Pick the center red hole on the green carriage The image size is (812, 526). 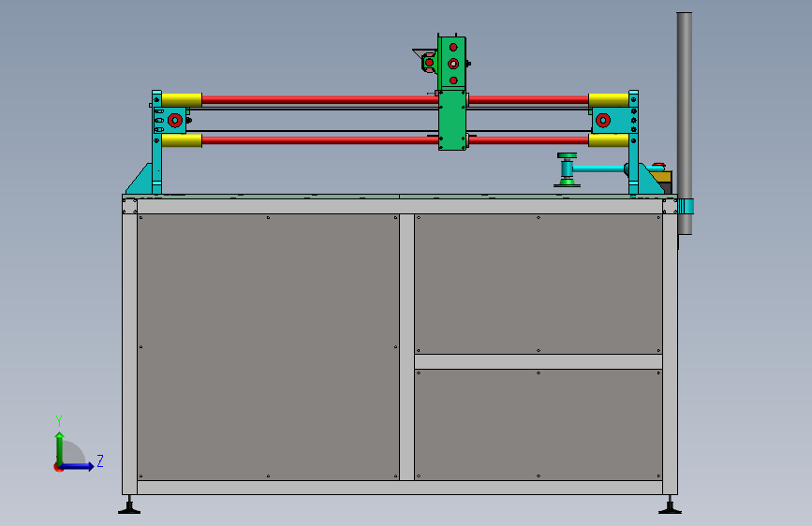[x=453, y=64]
